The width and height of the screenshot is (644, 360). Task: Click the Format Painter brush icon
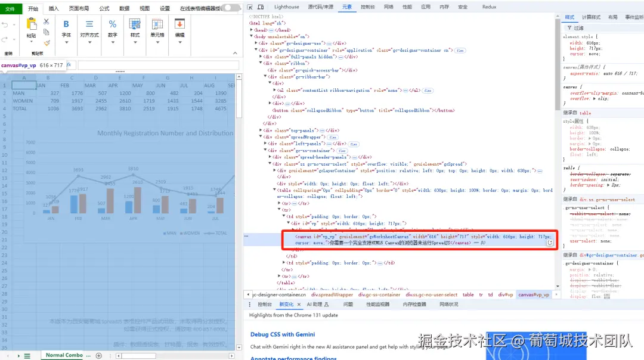point(47,43)
